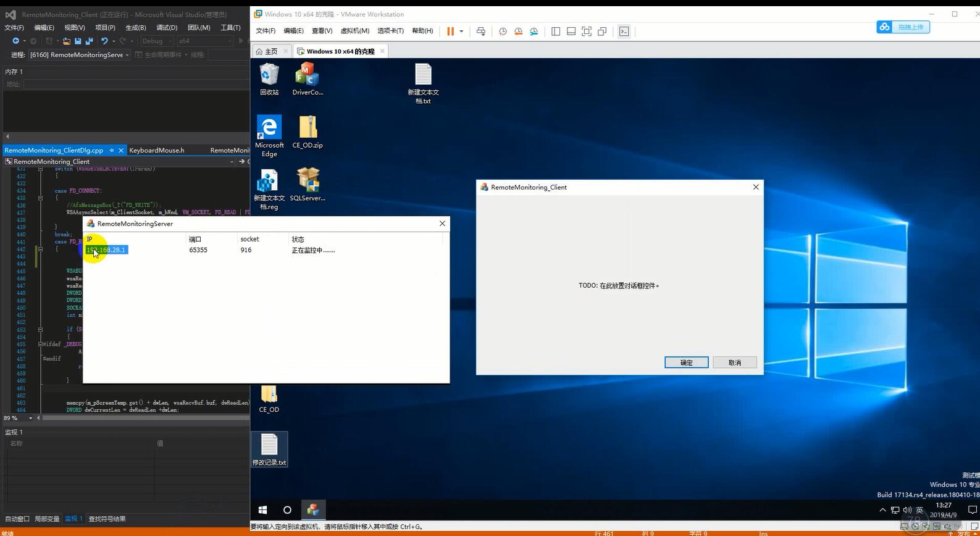Select the 192.168.28.1 row in RemoteMonitoringServer
Image resolution: width=980 pixels, height=536 pixels.
pyautogui.click(x=263, y=250)
